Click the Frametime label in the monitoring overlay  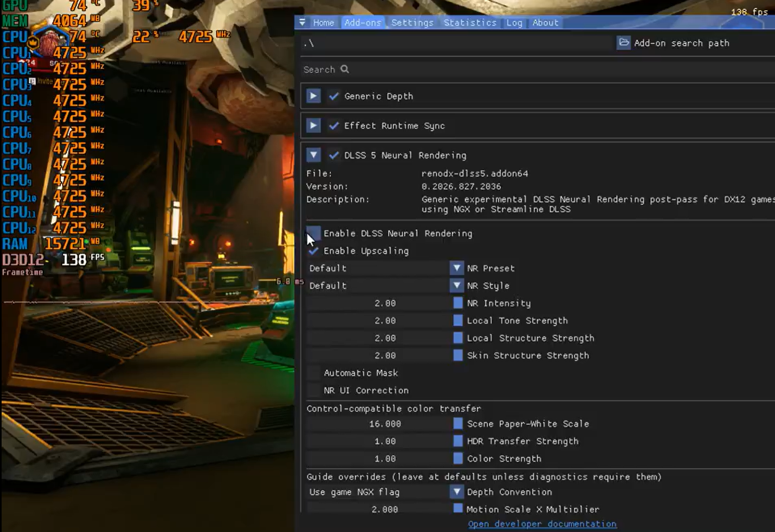point(23,272)
